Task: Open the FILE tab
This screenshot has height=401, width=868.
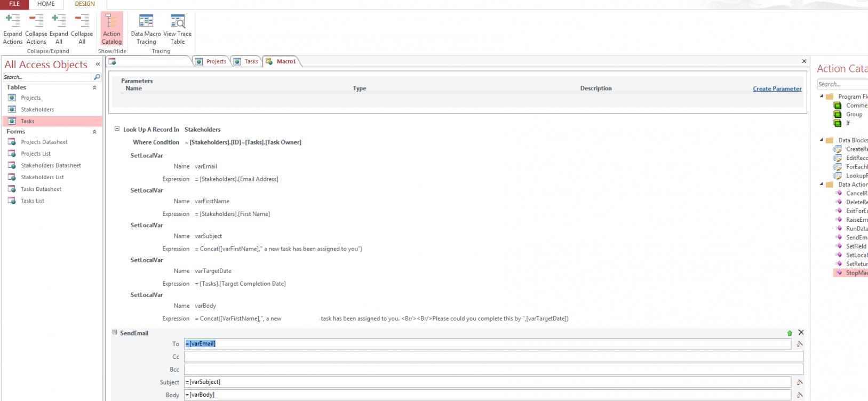Action: point(14,4)
